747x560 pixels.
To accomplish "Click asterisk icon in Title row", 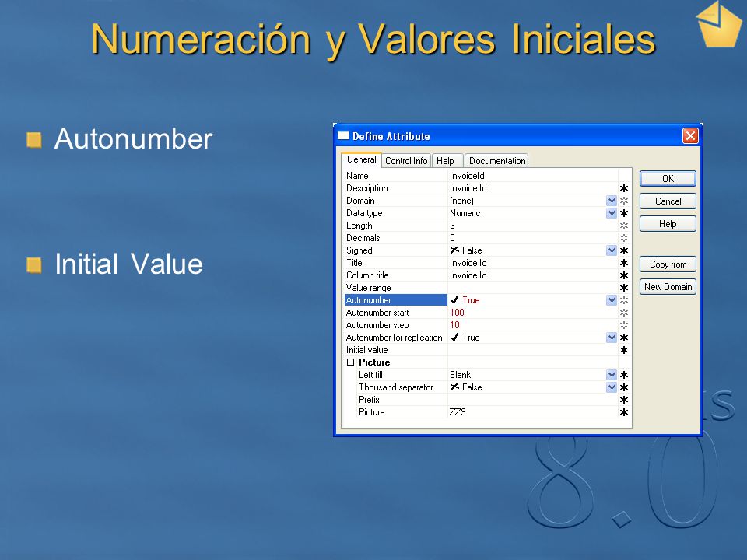I will [623, 263].
